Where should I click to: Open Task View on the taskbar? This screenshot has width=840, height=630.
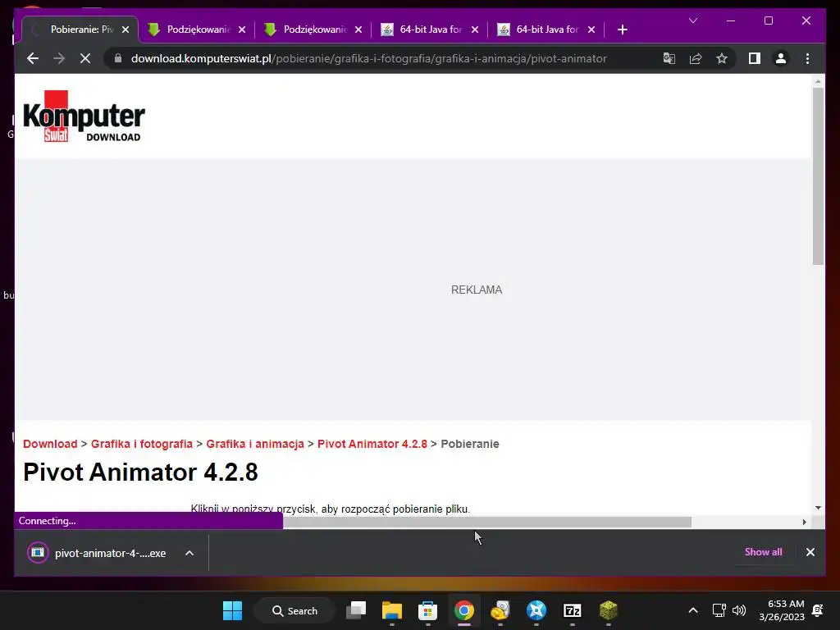coord(356,610)
